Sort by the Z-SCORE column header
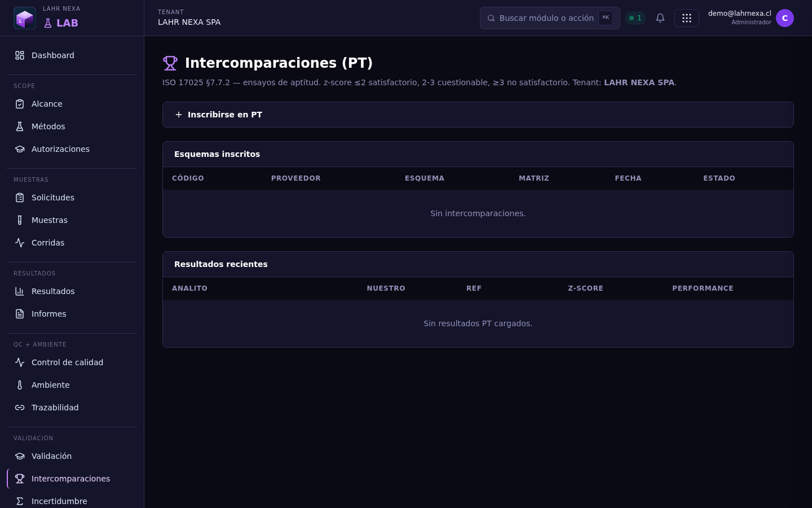The height and width of the screenshot is (508, 812). (x=585, y=288)
